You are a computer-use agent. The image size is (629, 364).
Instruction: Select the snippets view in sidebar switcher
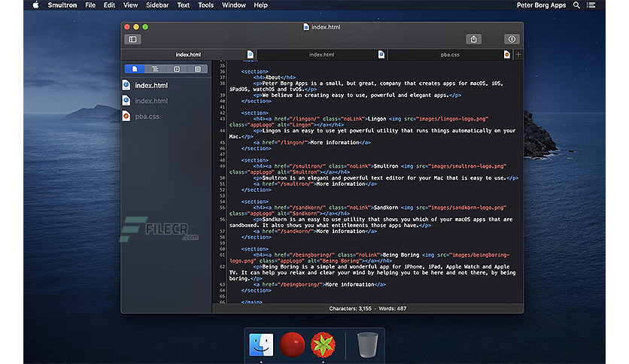(x=177, y=69)
